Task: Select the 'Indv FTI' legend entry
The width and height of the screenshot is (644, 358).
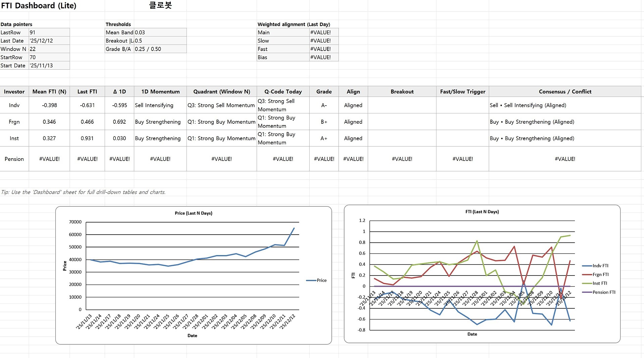Action: (595, 266)
